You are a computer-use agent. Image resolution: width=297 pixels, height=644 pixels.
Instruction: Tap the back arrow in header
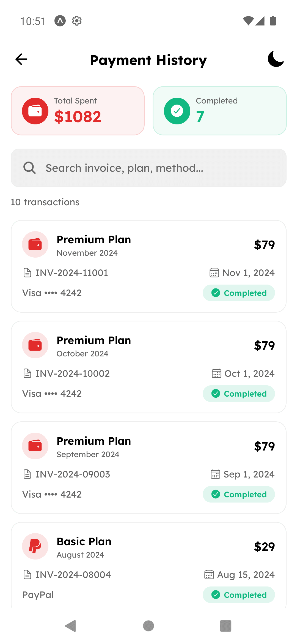(x=21, y=59)
